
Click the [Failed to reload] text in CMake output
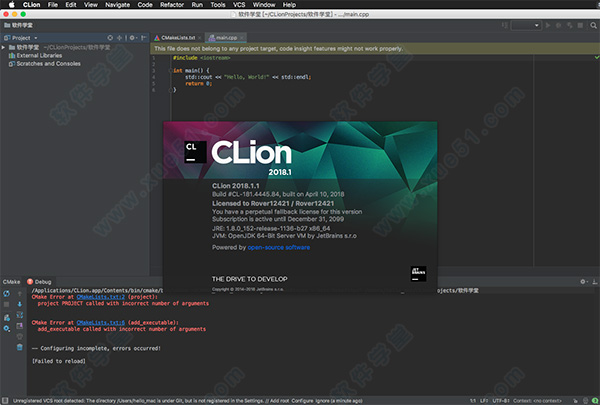point(59,361)
